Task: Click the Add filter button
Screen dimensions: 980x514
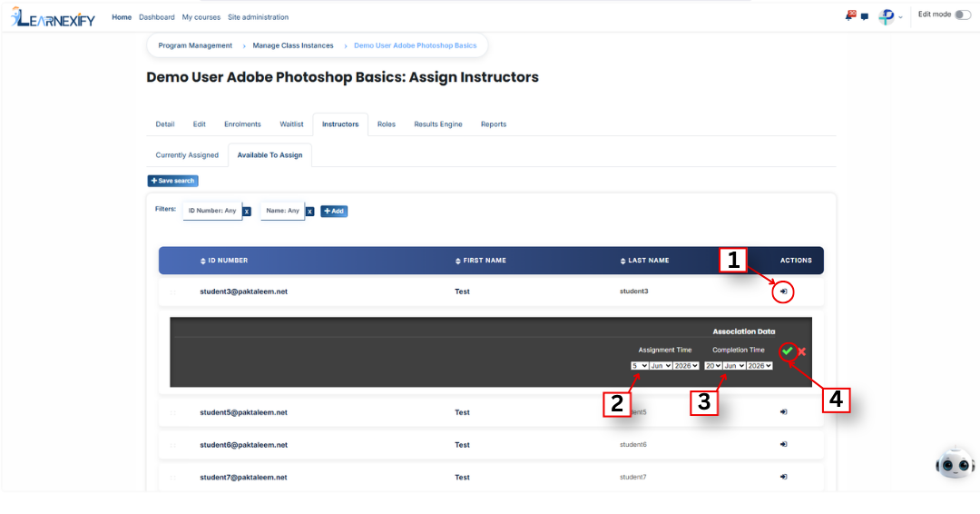Action: coord(334,212)
